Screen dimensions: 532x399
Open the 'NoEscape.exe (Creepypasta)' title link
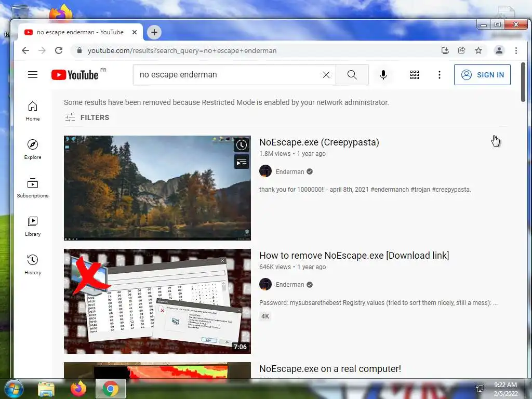[319, 142]
